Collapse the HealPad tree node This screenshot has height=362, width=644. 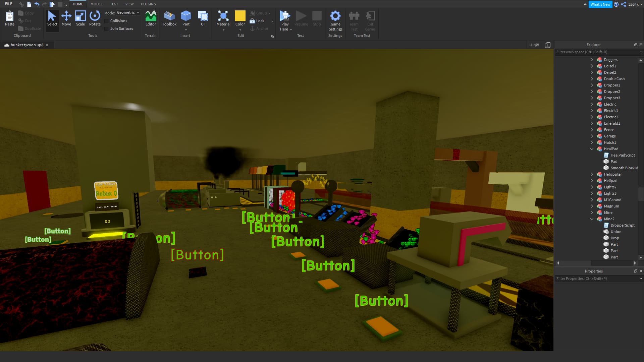(592, 149)
